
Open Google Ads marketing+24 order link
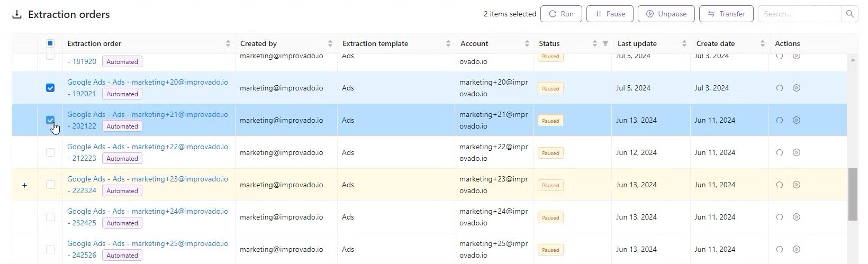pos(148,212)
